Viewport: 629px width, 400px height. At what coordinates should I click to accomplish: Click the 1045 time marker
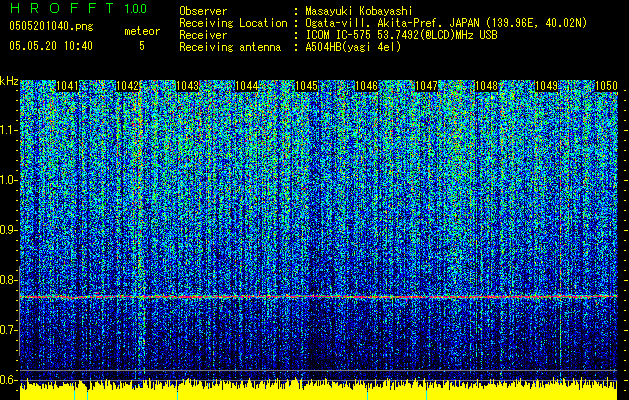pos(306,86)
